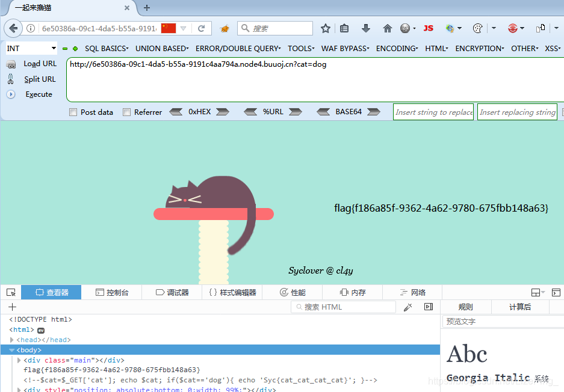Click the plus icon to create node
The height and width of the screenshot is (392, 564).
click(12, 307)
